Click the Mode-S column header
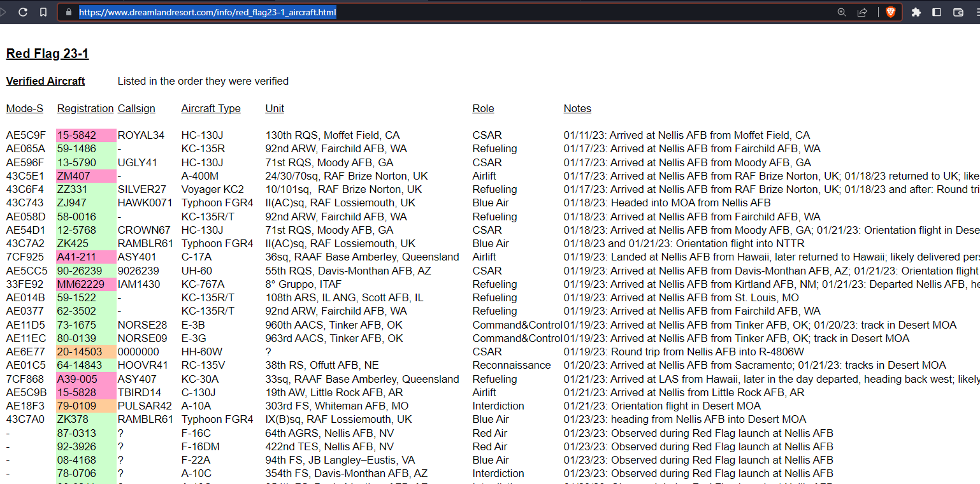Image resolution: width=980 pixels, height=484 pixels. pyautogui.click(x=25, y=108)
